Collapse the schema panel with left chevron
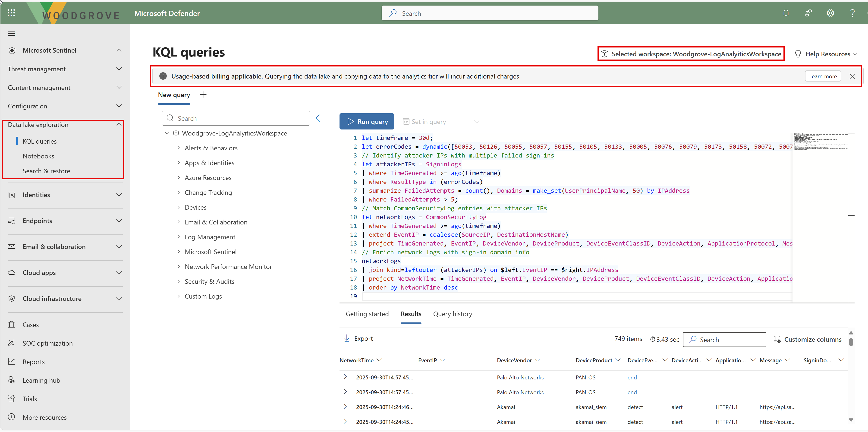The width and height of the screenshot is (868, 432). 318,118
